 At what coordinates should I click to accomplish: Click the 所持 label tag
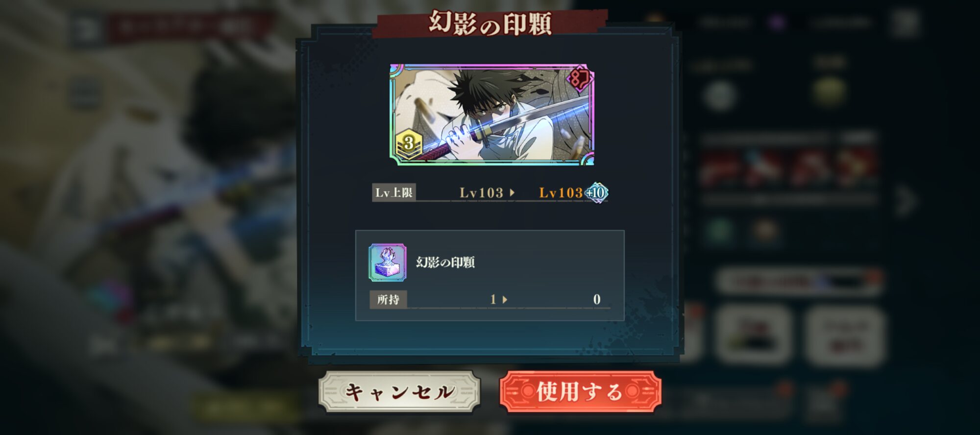tap(388, 299)
